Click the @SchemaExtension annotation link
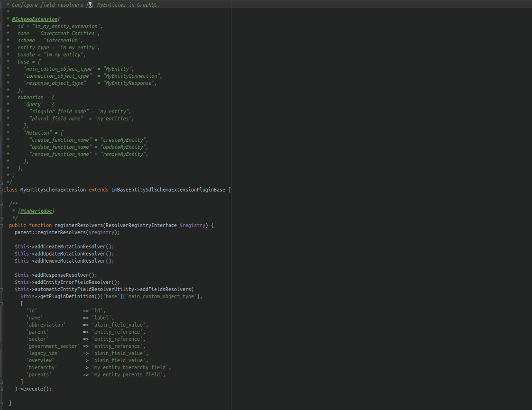The width and height of the screenshot is (532, 410). click(35, 19)
